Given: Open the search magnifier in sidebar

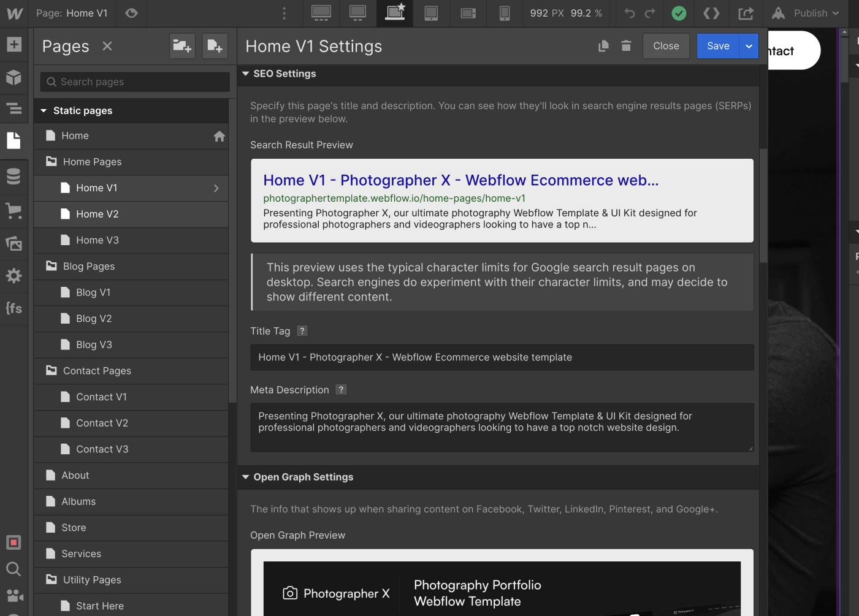Looking at the screenshot, I should point(13,569).
